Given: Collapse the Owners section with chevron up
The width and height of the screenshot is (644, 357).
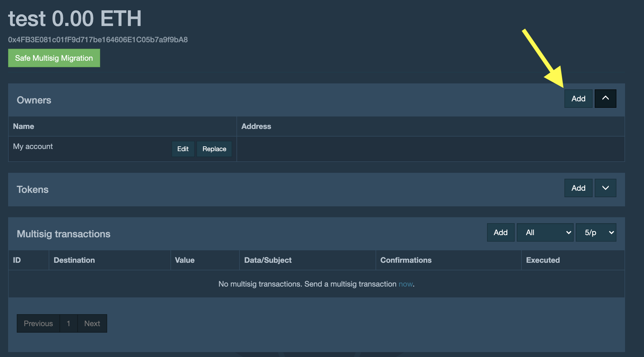Looking at the screenshot, I should (x=605, y=99).
